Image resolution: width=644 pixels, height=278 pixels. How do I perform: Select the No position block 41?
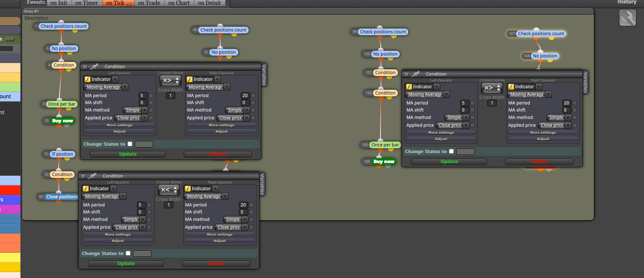(x=223, y=52)
